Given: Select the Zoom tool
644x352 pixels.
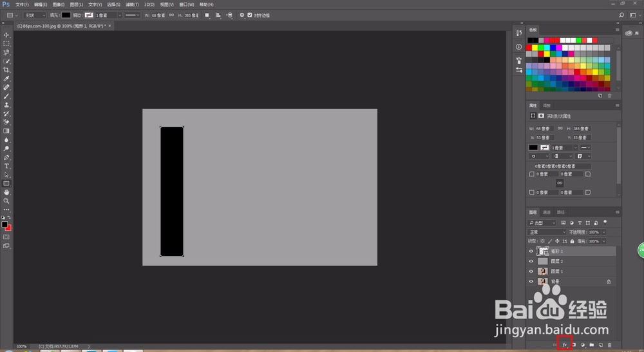Looking at the screenshot, I should point(6,200).
